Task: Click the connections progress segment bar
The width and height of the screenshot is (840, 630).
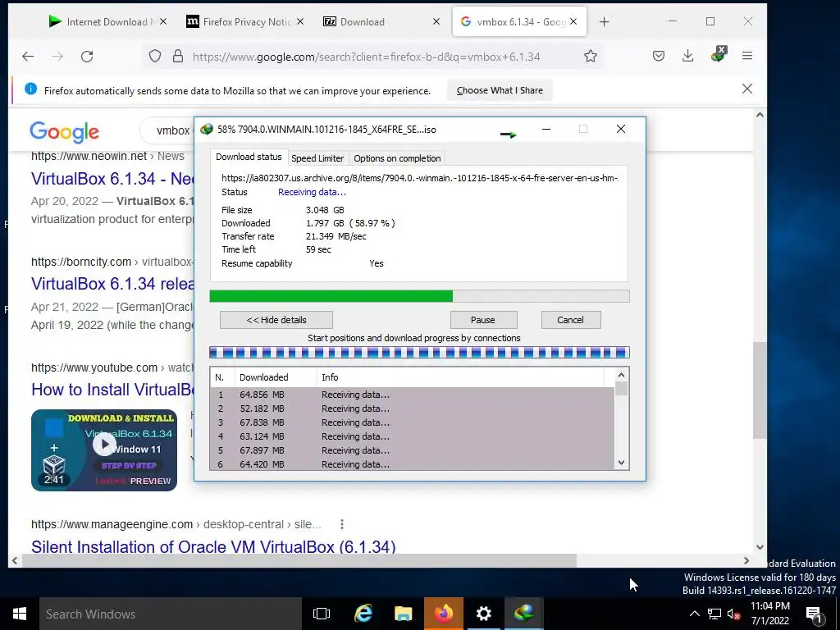Action: point(419,353)
